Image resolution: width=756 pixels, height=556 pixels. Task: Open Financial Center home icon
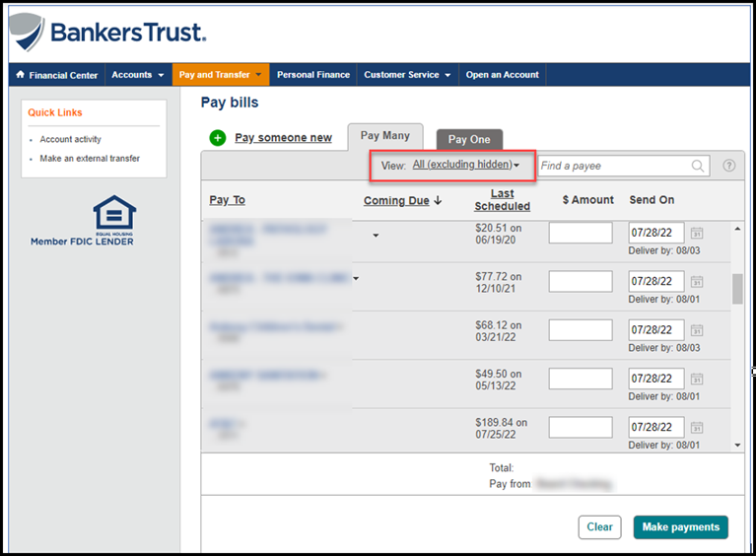click(x=20, y=75)
